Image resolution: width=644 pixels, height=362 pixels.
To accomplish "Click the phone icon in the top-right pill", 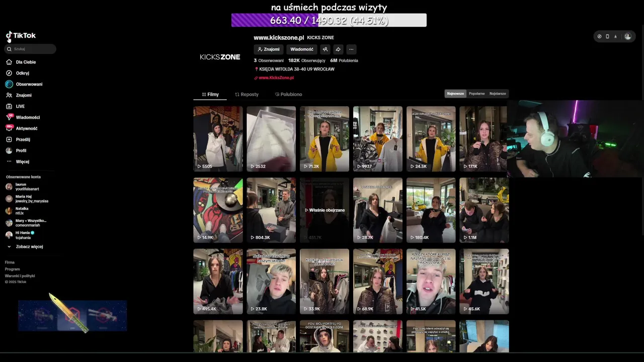I will 607,36.
